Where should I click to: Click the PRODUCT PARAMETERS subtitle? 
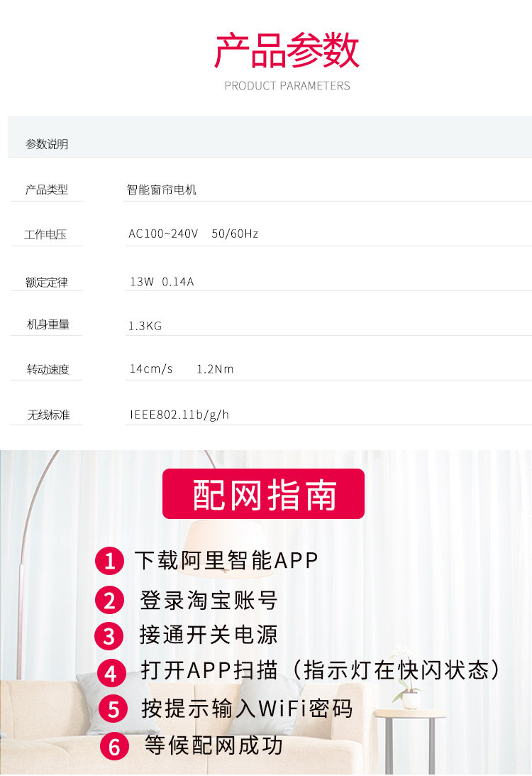click(x=287, y=86)
